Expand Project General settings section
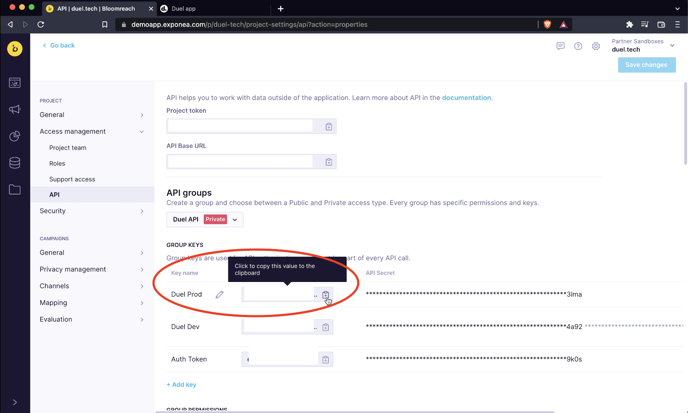Image resolution: width=688 pixels, height=413 pixels. [x=92, y=115]
